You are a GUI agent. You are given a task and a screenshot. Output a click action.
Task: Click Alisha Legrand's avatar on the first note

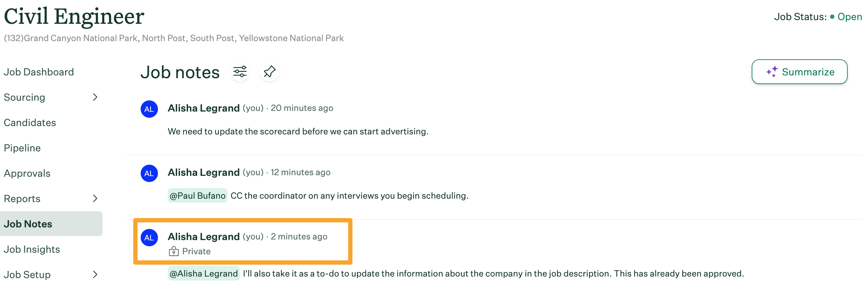149,109
